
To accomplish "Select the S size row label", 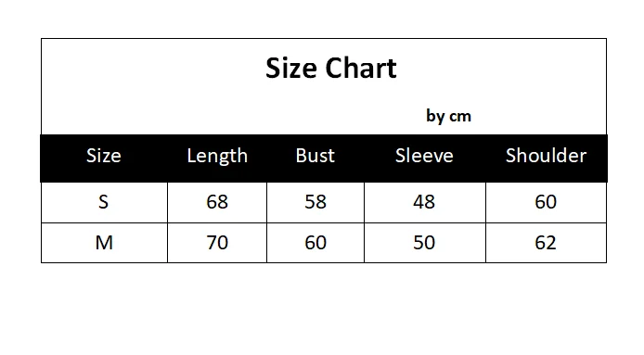I will (x=104, y=202).
